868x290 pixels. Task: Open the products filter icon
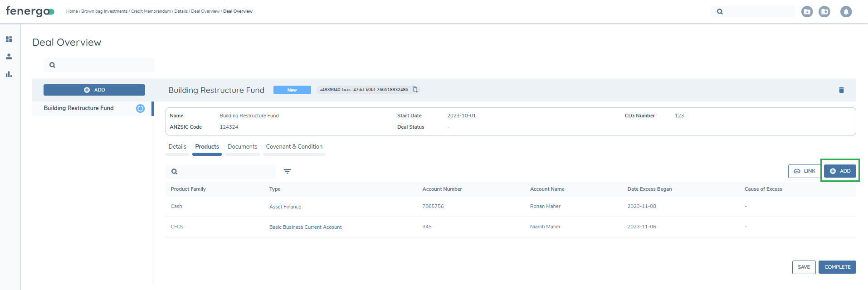tap(287, 171)
